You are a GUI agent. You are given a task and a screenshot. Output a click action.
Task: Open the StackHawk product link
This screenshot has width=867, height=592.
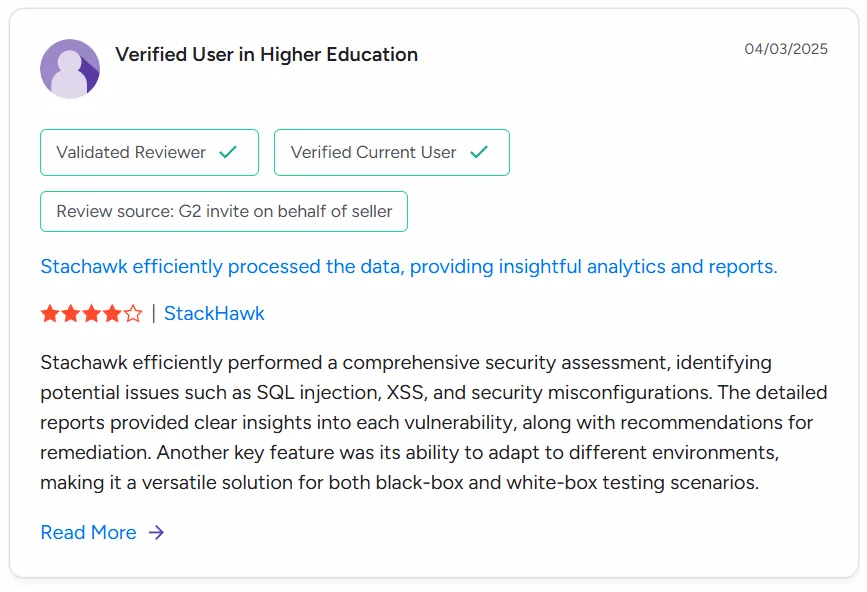tap(214, 314)
